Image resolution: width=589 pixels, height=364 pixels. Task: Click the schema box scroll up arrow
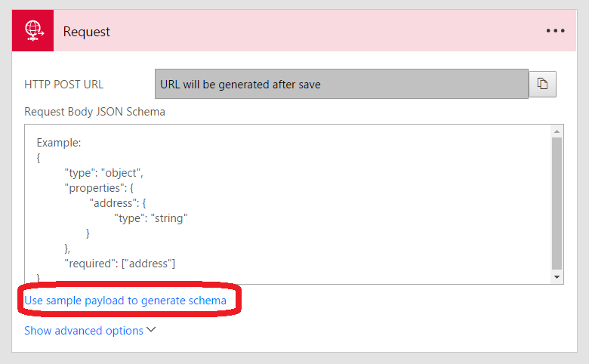click(557, 131)
